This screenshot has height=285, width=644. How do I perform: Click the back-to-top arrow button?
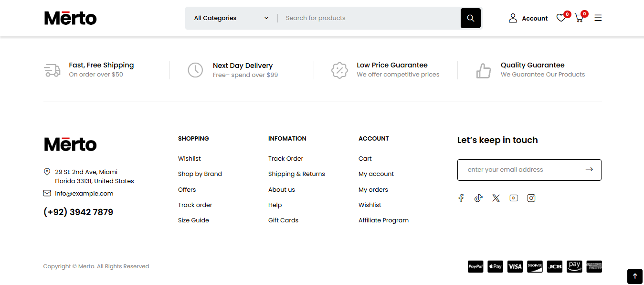[635, 276]
